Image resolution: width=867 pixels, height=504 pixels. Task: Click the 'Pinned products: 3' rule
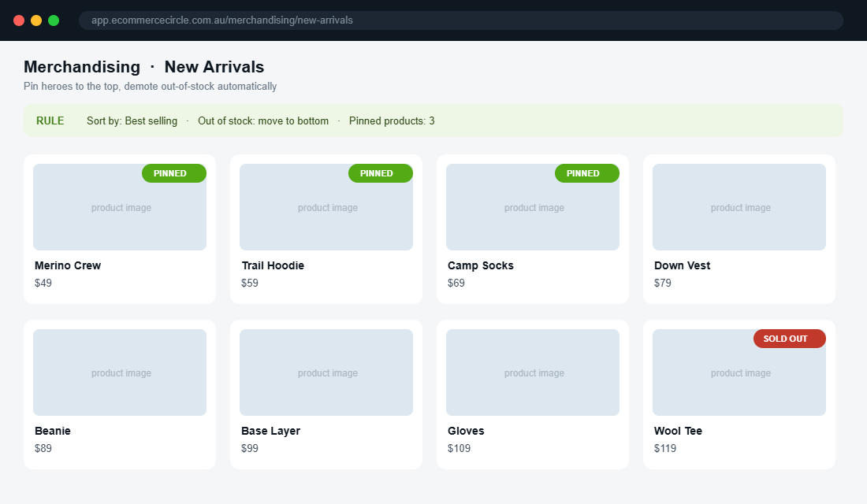coord(392,120)
